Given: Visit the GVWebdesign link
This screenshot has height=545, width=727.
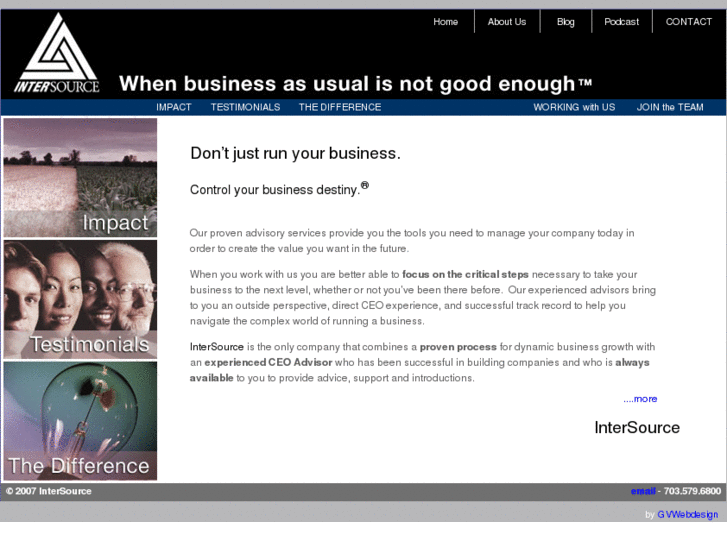Looking at the screenshot, I should pyautogui.click(x=688, y=514).
